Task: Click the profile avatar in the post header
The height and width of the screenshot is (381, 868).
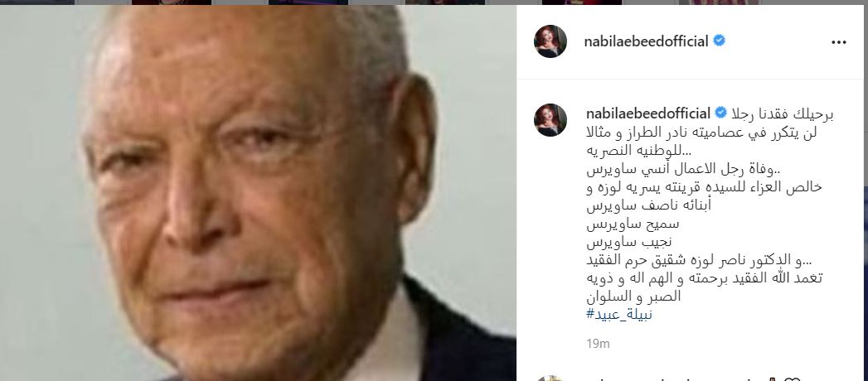Action: click(550, 41)
